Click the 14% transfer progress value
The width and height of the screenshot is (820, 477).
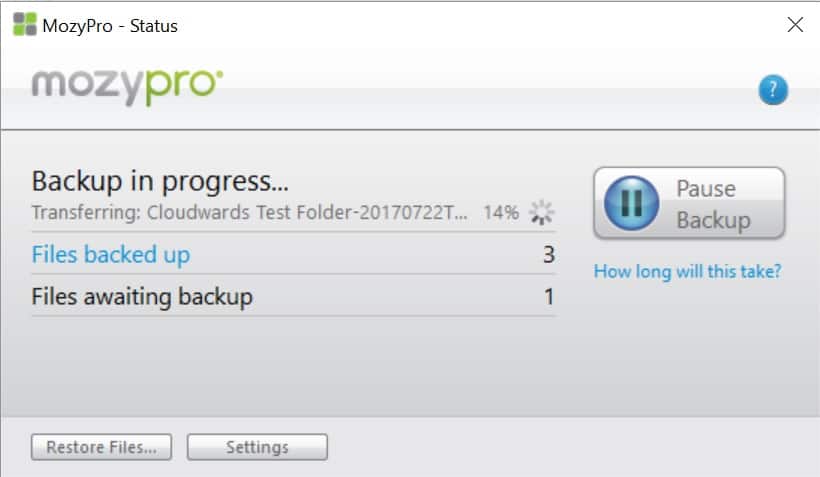(x=501, y=213)
